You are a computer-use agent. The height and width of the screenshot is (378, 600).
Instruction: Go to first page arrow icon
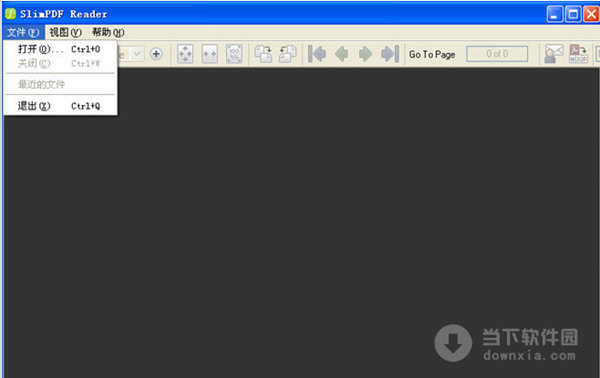[x=317, y=54]
